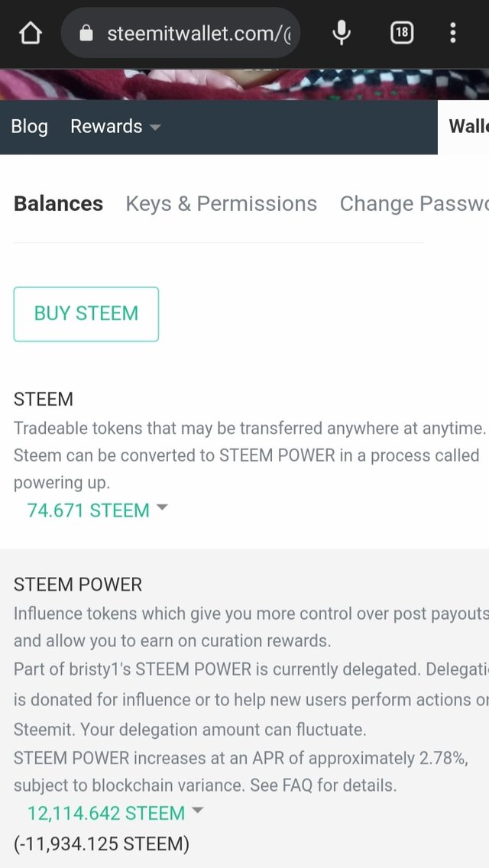Click the padlock site security icon
This screenshot has width=489, height=868.
point(86,34)
